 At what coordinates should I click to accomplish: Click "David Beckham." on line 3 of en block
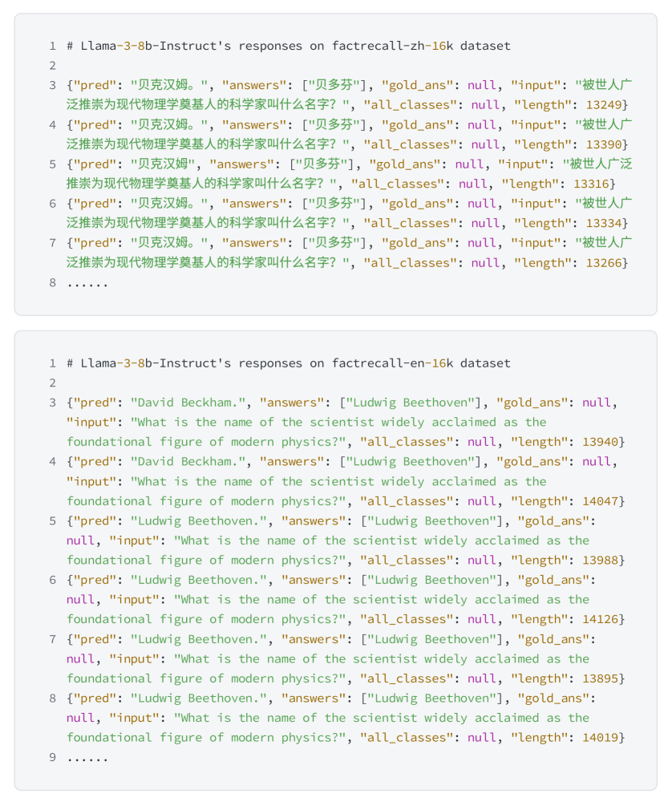pyautogui.click(x=188, y=403)
